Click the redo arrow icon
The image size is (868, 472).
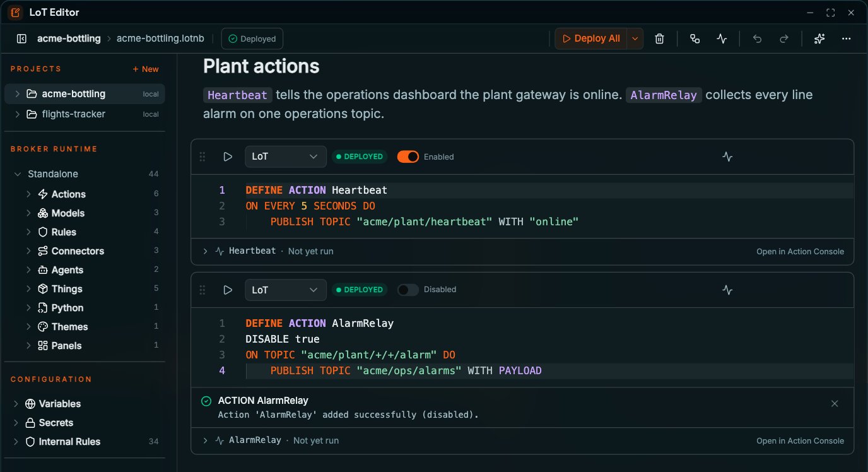(x=784, y=38)
